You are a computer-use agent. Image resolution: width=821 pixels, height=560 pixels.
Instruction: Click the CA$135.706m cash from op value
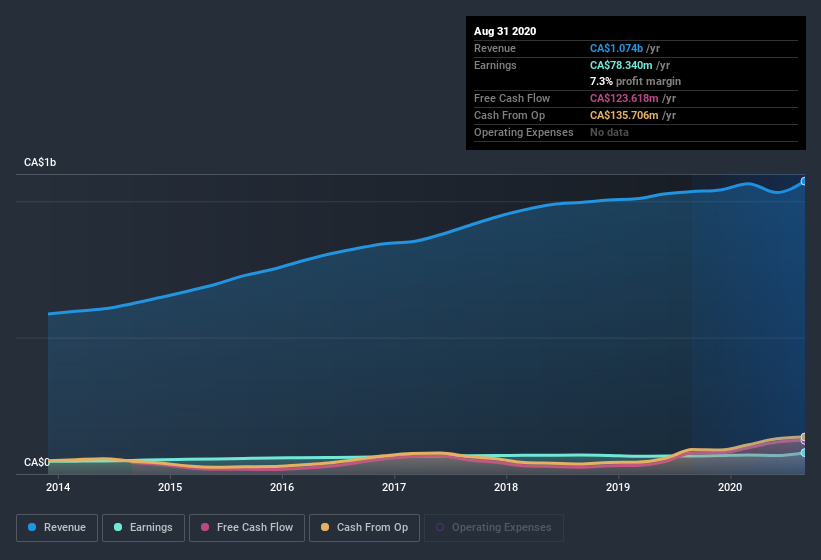tap(624, 115)
